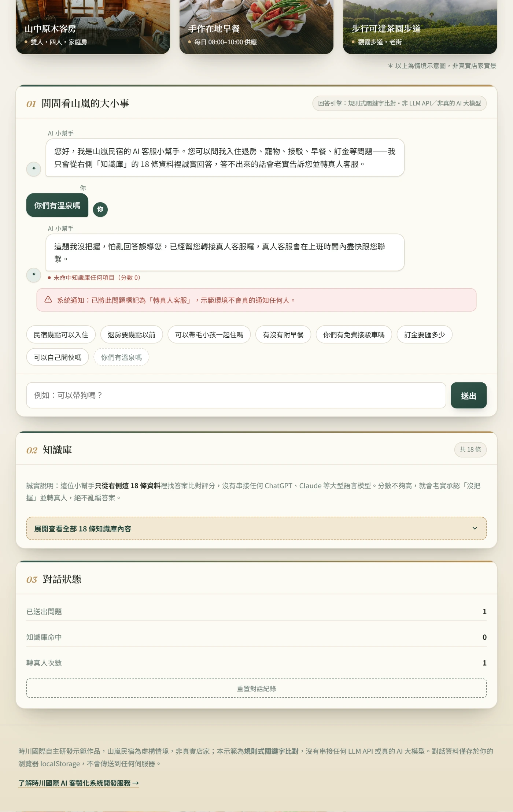The width and height of the screenshot is (513, 812).
Task: Select the 步行可達茶園步道 photo card
Action: pyautogui.click(x=420, y=27)
